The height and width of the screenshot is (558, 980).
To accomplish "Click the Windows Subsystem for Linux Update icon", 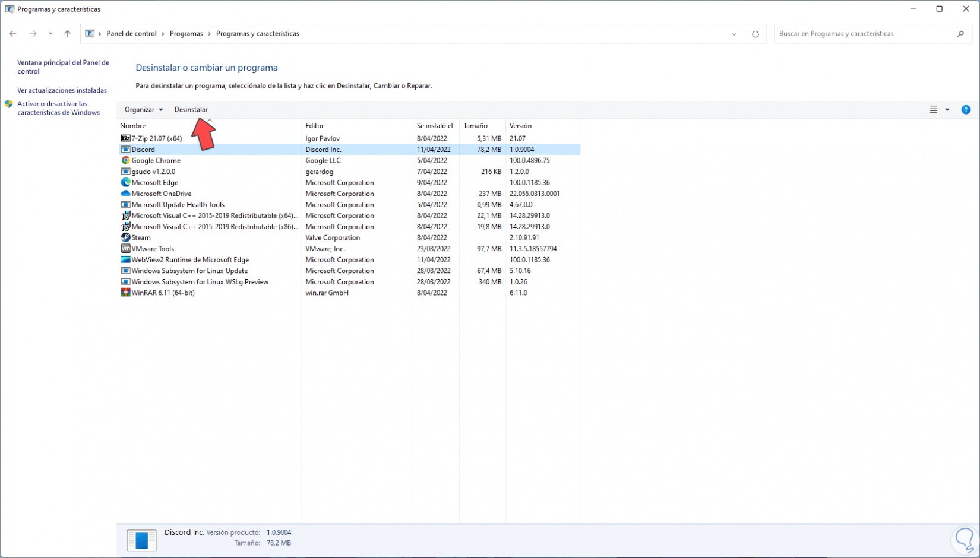I will pos(125,271).
